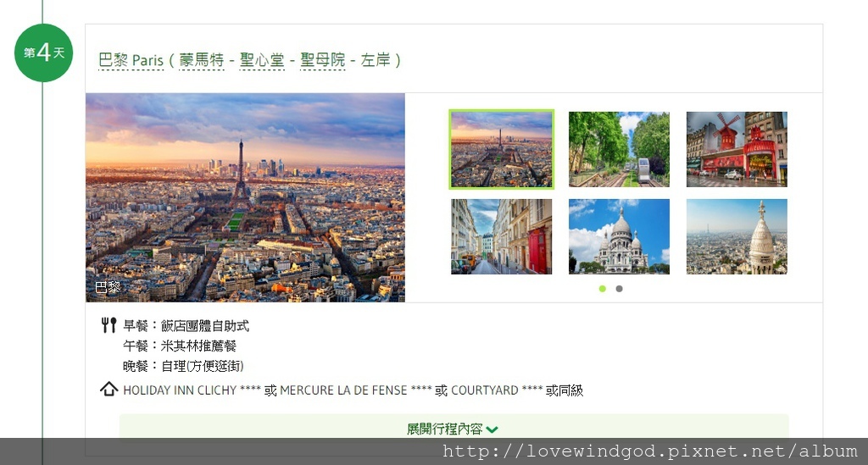Select the Moulin Rouge red windmill thumbnail
Screen dimensions: 868x465
coord(737,149)
